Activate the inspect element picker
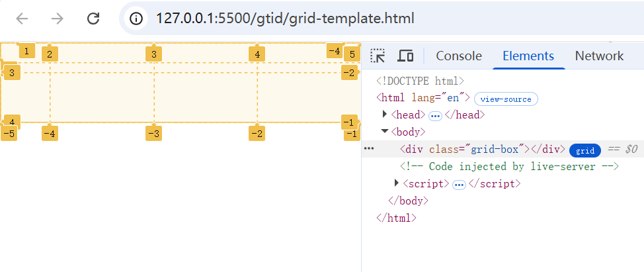 click(x=378, y=56)
